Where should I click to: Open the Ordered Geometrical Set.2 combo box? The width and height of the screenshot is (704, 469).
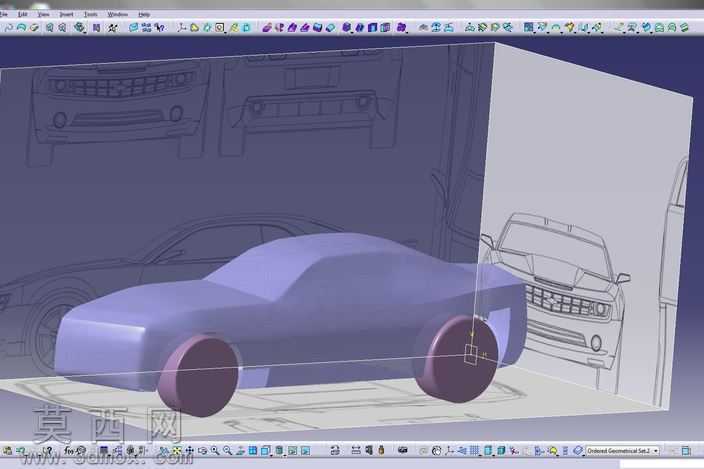pos(622,450)
